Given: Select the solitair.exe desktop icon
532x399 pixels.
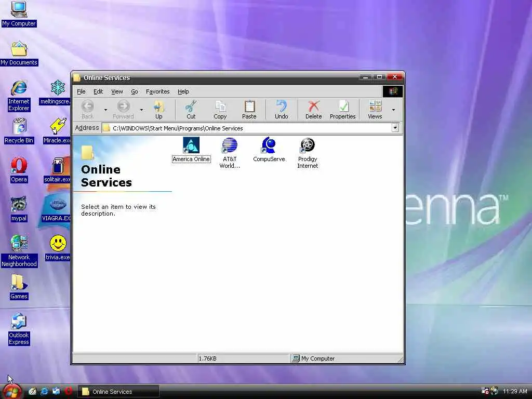Looking at the screenshot, I should pyautogui.click(x=57, y=170).
